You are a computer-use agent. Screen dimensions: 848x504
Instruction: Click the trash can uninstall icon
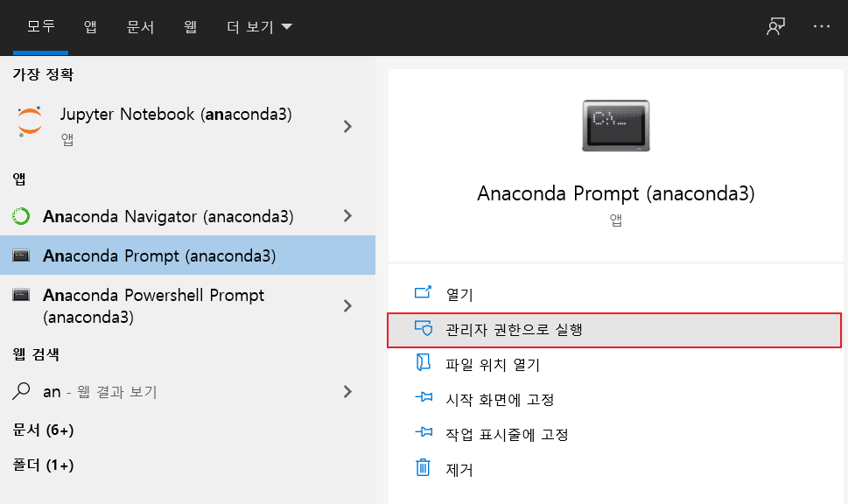(423, 467)
